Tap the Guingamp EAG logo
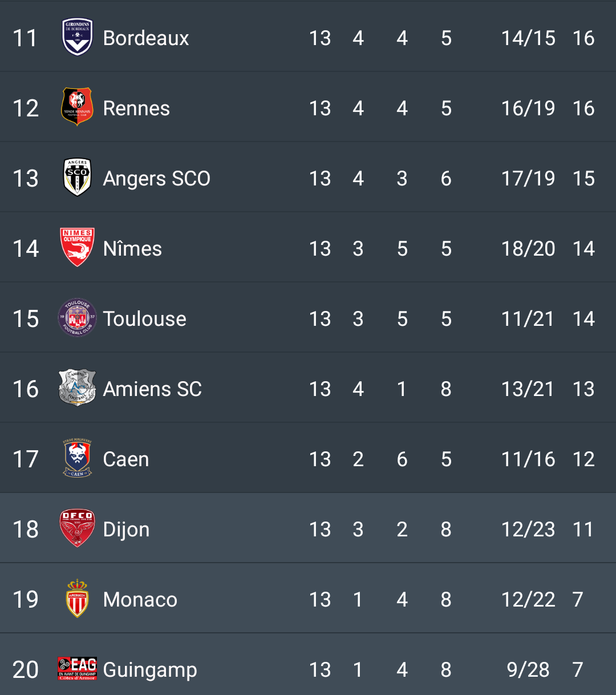This screenshot has height=695, width=616. tap(77, 669)
